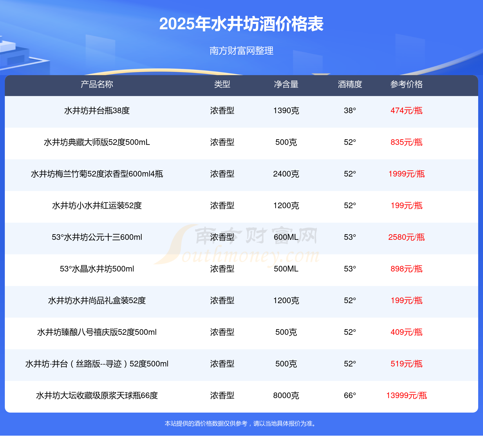Click the footer disclaimer 本站提供的酒价格数据仅供参考

tap(206, 424)
